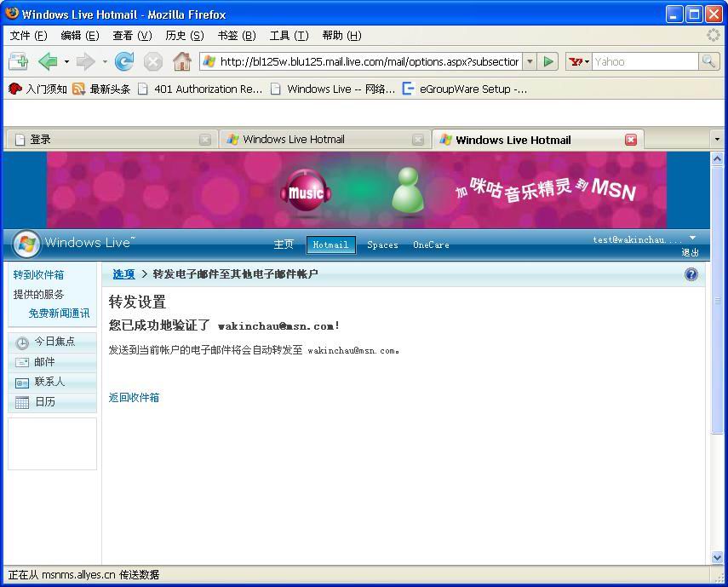
Task: Click the Firefox activity throbber icon
Action: tap(714, 35)
